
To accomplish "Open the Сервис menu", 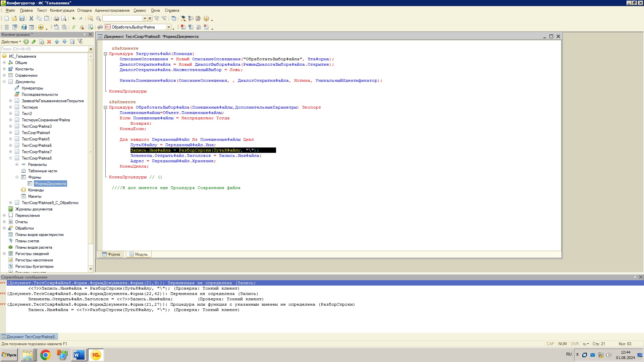I will (x=140, y=10).
